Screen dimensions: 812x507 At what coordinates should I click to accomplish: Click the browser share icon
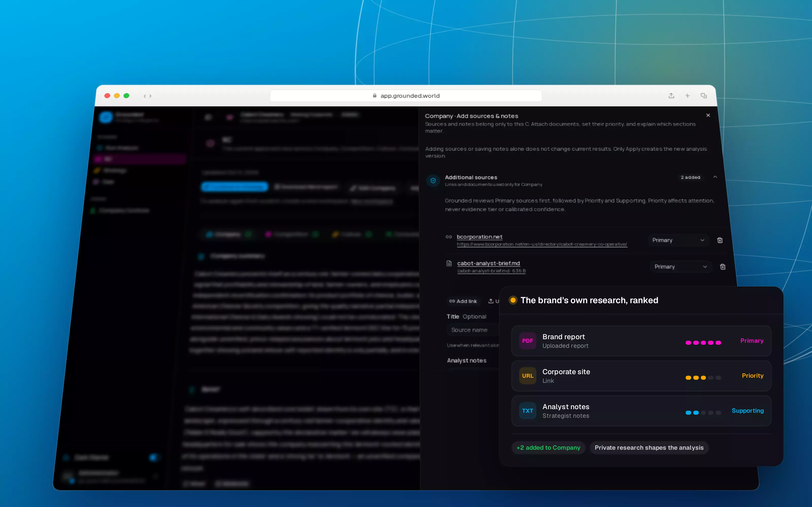click(671, 96)
